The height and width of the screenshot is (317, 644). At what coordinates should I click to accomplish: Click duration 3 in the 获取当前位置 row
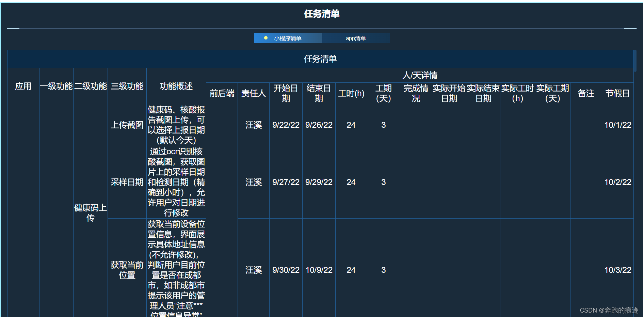pyautogui.click(x=384, y=270)
